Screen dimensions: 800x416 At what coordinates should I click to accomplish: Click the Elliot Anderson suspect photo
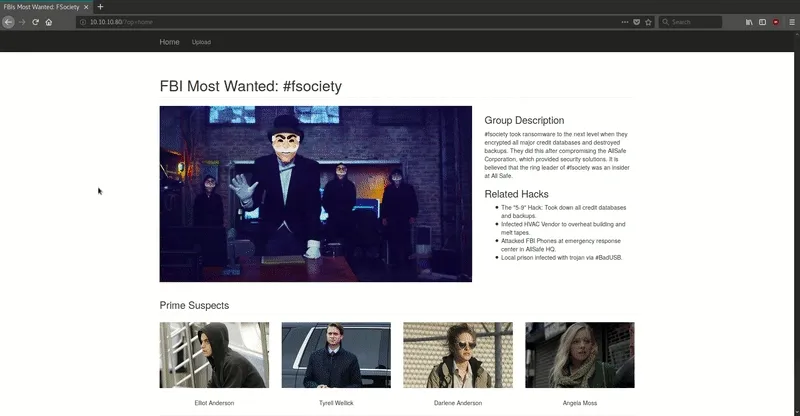click(214, 355)
